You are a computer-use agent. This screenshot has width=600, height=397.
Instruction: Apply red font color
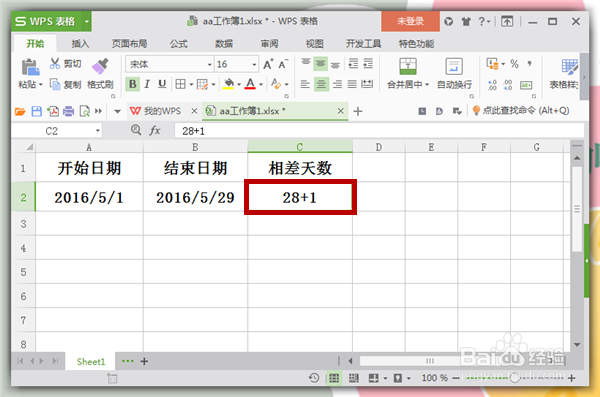click(x=250, y=84)
